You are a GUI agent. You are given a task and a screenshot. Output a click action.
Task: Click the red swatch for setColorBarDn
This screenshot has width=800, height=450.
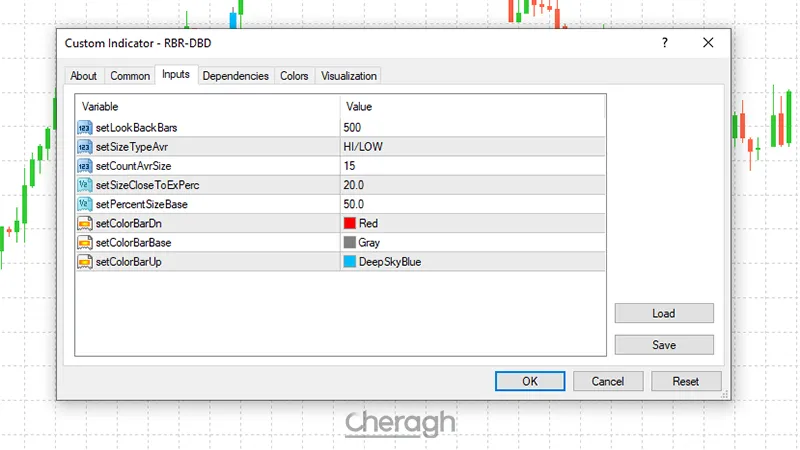coord(350,223)
